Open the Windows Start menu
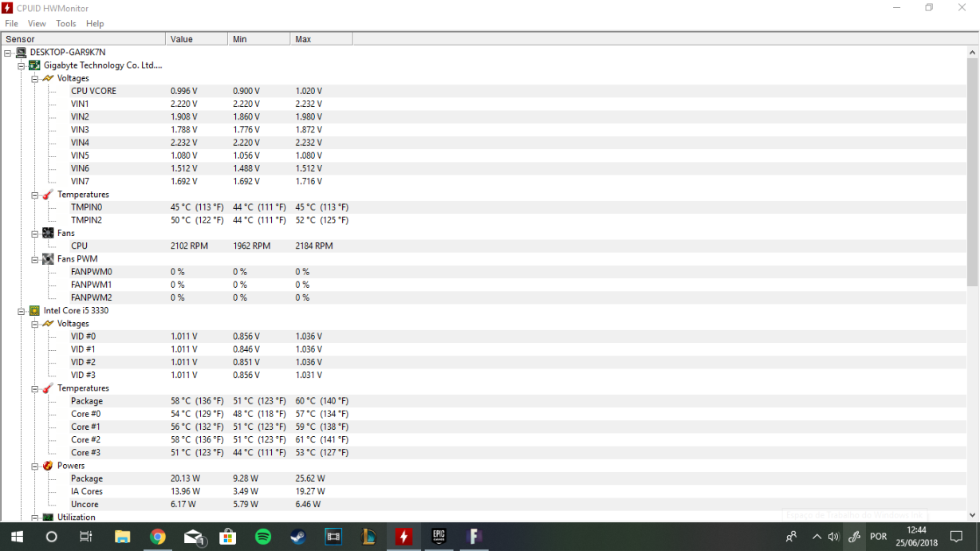The height and width of the screenshot is (551, 980). (17, 537)
